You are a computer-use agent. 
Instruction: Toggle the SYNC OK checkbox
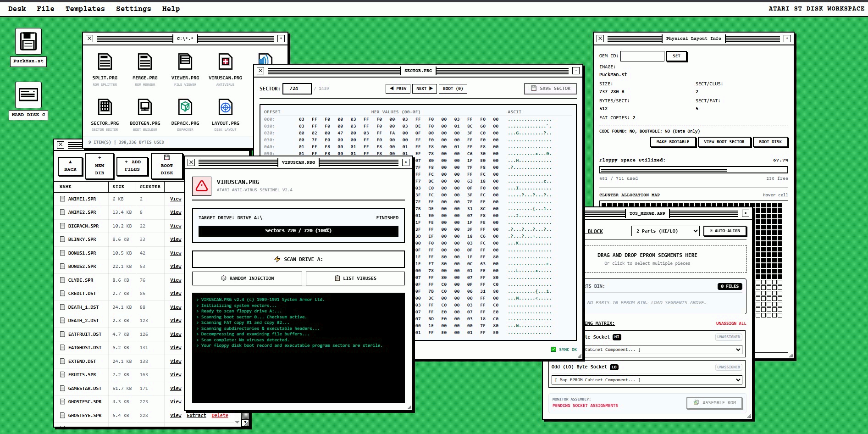(553, 350)
